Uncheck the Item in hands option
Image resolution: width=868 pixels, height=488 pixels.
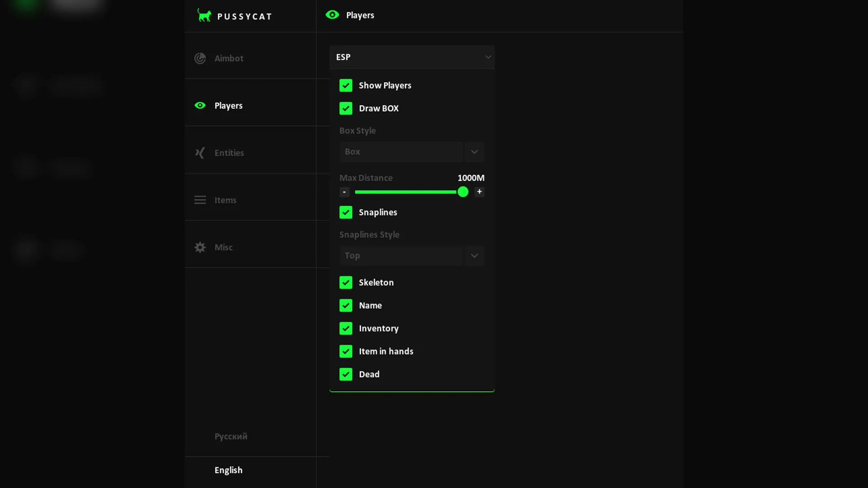[x=346, y=351]
